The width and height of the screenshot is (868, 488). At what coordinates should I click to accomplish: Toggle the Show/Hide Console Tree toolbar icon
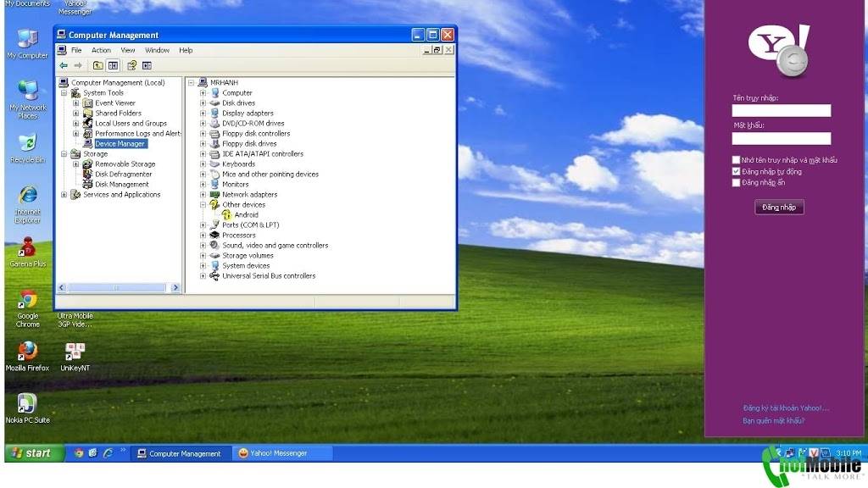click(x=113, y=66)
